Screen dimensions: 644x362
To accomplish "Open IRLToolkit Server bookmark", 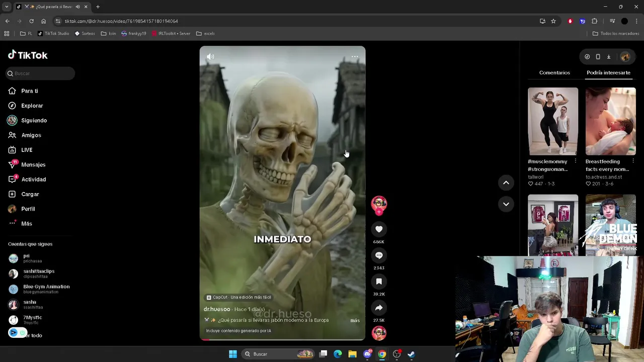I will [171, 34].
